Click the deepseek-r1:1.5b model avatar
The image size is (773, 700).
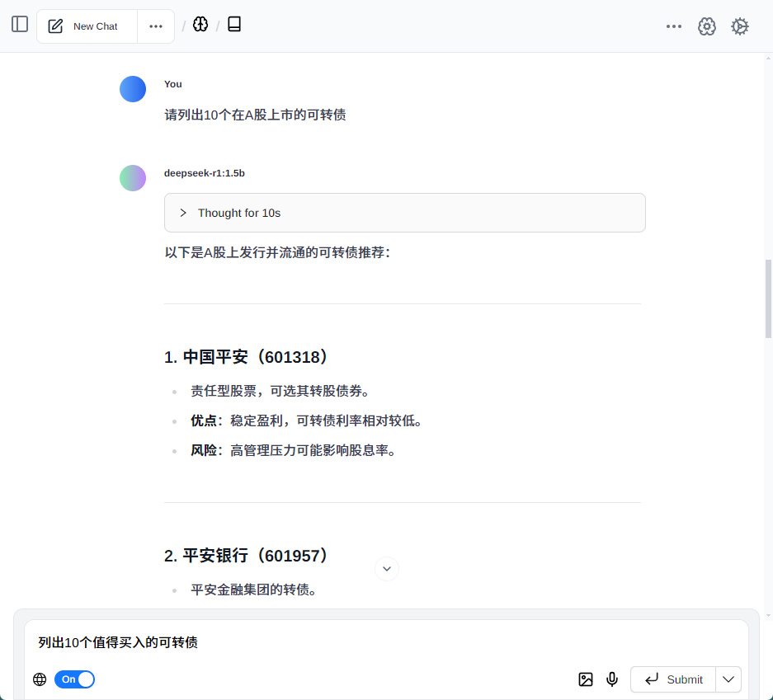tap(133, 178)
